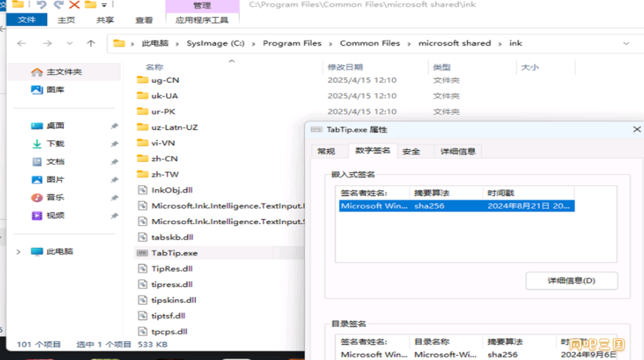Go to Gallery (图库) in the sidebar

click(55, 90)
